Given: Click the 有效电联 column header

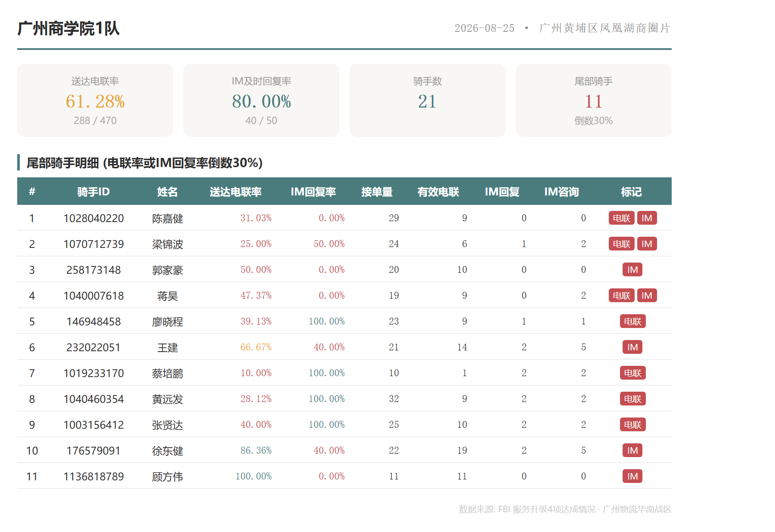Looking at the screenshot, I should (x=438, y=192).
